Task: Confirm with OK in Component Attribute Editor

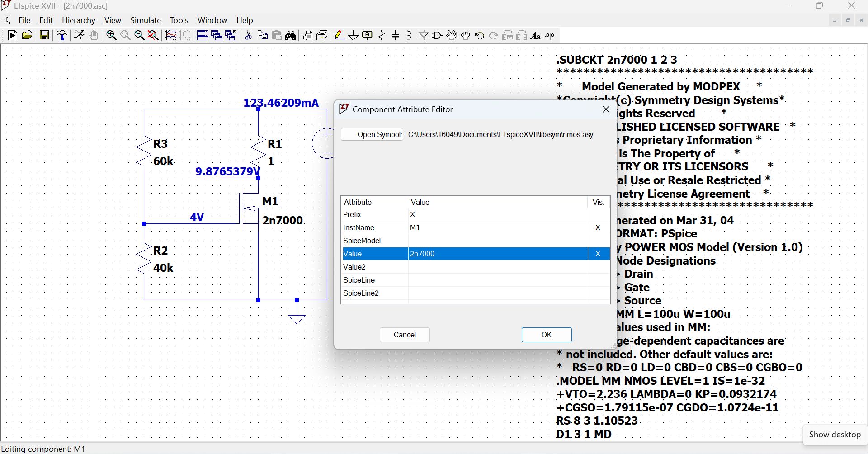Action: (x=547, y=335)
